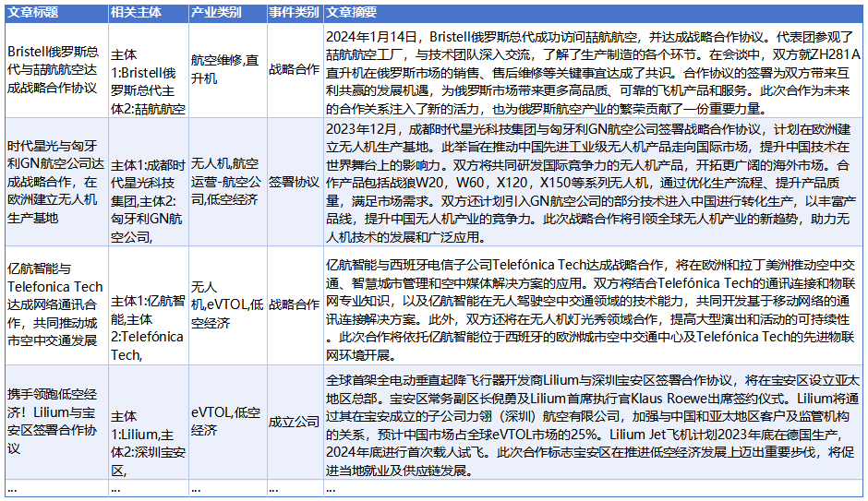Click the summary beginning 2023年12月
This screenshot has height=501, width=868.
tap(593, 183)
